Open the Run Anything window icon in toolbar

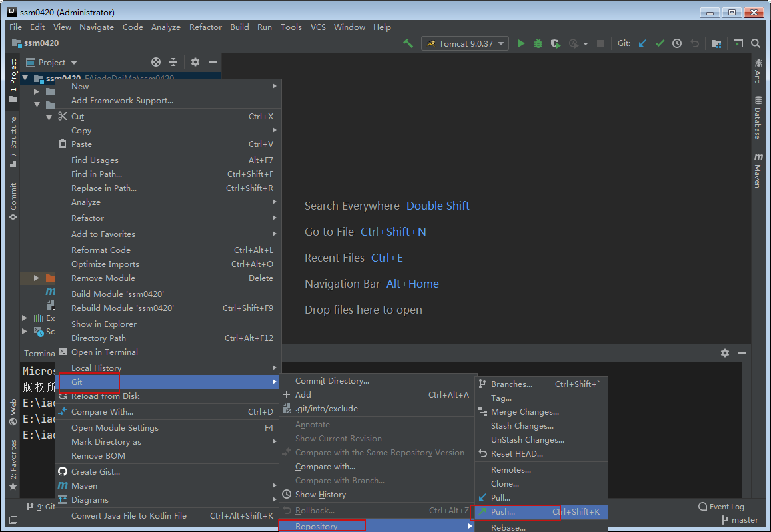tap(738, 43)
